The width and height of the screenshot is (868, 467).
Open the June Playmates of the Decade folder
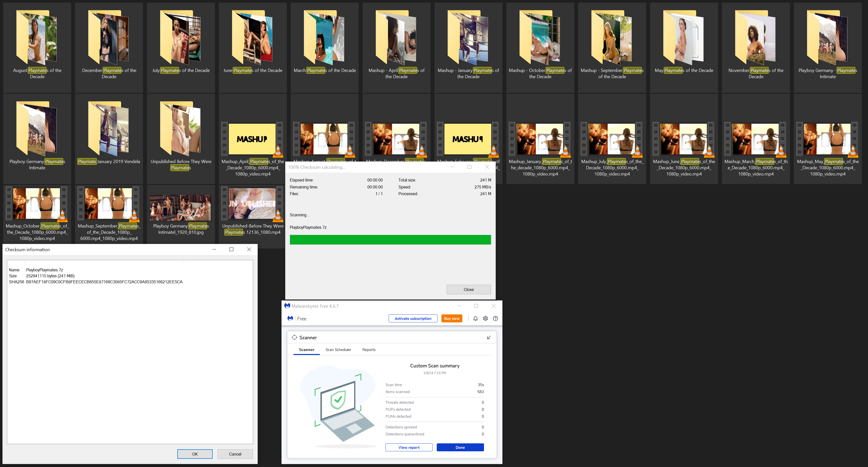tap(253, 47)
